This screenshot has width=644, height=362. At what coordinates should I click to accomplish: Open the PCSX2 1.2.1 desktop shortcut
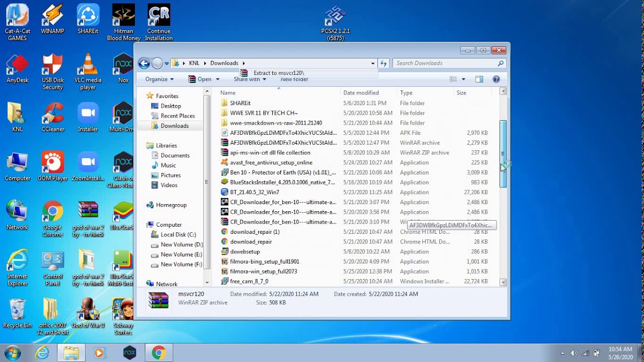pyautogui.click(x=336, y=23)
